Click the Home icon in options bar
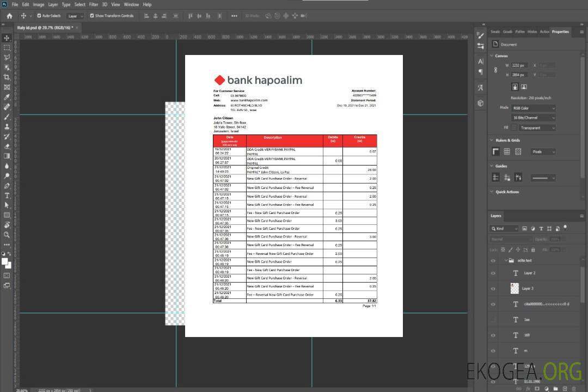Viewport: 588px width, 392px height. 9,16
